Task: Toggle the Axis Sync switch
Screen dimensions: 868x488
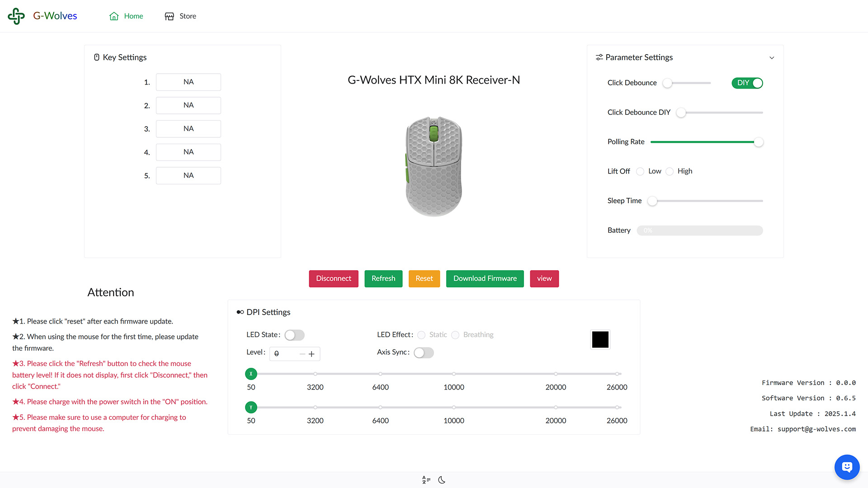Action: (424, 352)
